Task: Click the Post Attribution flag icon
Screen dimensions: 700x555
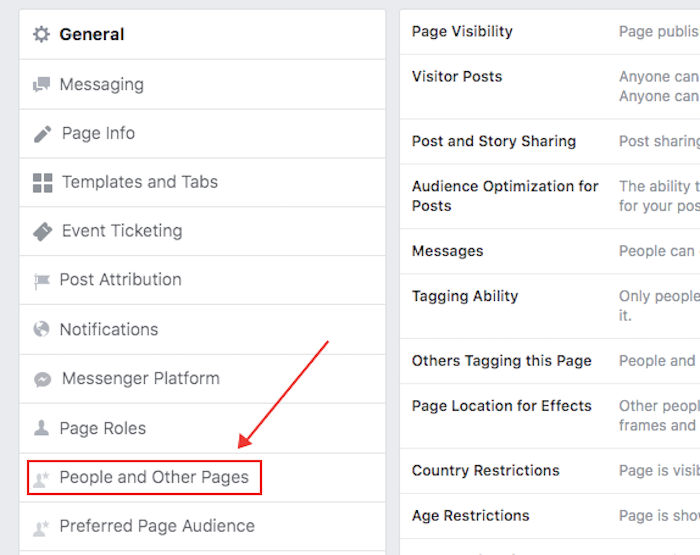Action: (x=41, y=281)
